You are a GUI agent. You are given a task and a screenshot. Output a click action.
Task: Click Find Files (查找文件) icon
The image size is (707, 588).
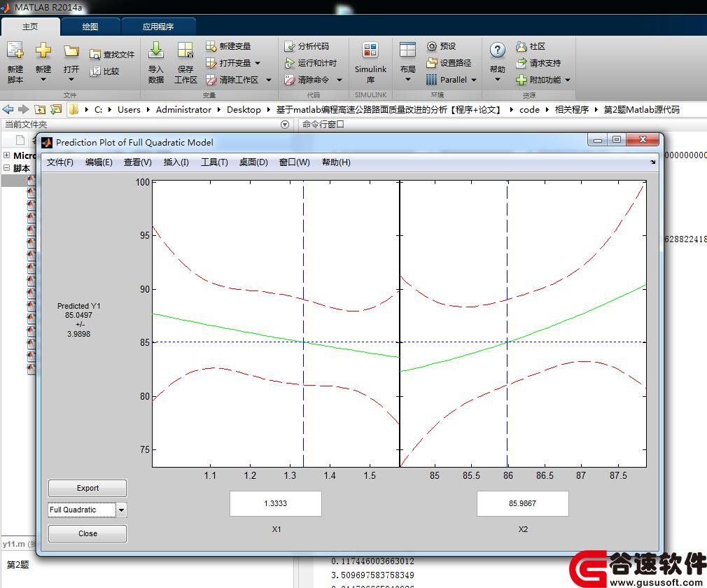[x=94, y=55]
